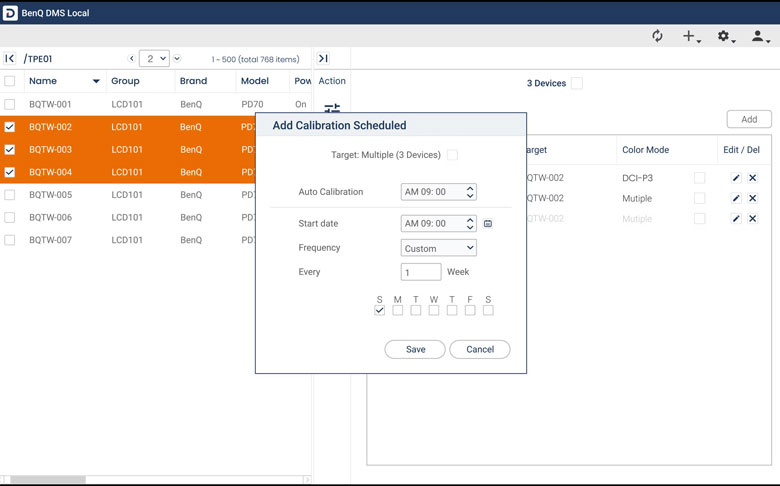
Task: Edit the DCI-P3 schedule with the pencil icon
Action: 736,178
